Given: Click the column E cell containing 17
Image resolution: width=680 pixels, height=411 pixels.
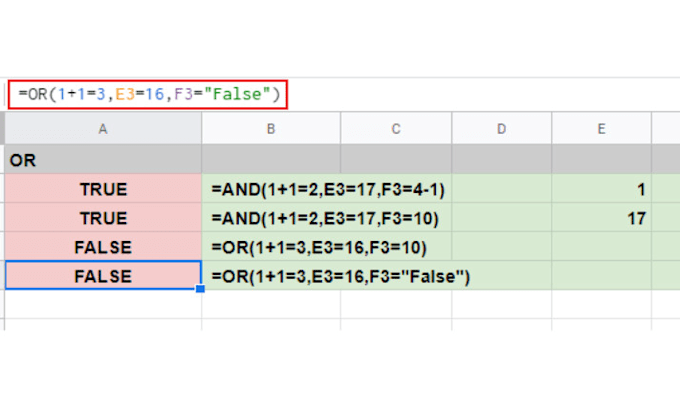Looking at the screenshot, I should pyautogui.click(x=601, y=218).
